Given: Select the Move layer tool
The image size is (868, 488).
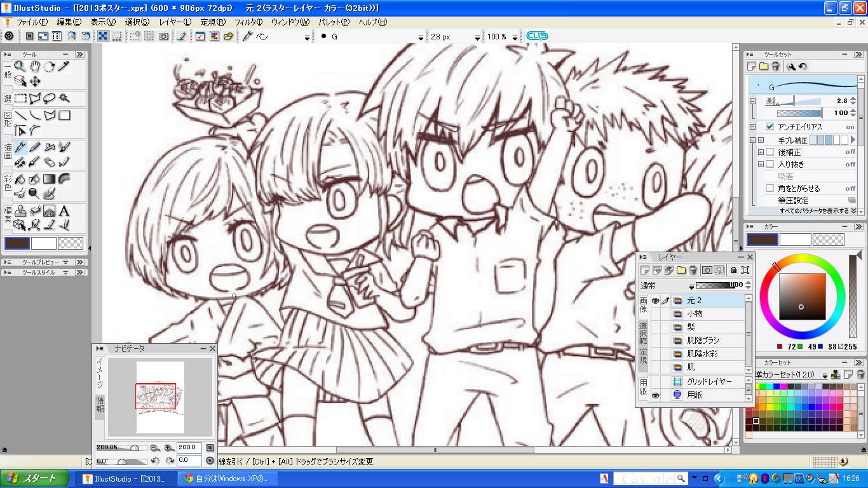Looking at the screenshot, I should tap(35, 81).
